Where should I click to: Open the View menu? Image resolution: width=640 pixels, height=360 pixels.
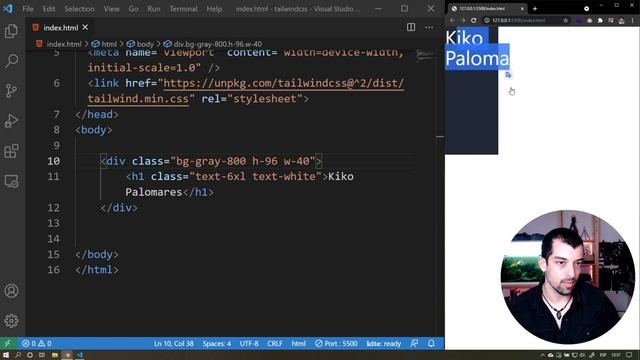[x=111, y=9]
